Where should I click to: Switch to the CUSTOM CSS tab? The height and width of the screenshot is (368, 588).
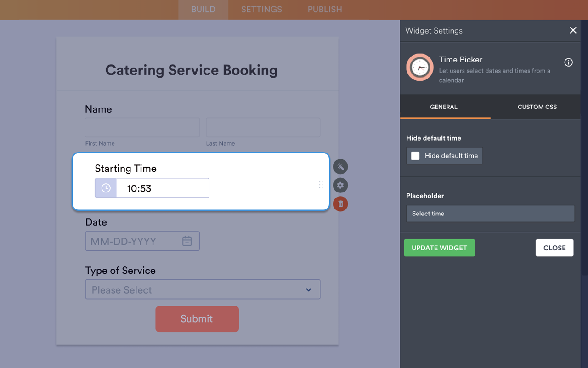[537, 107]
